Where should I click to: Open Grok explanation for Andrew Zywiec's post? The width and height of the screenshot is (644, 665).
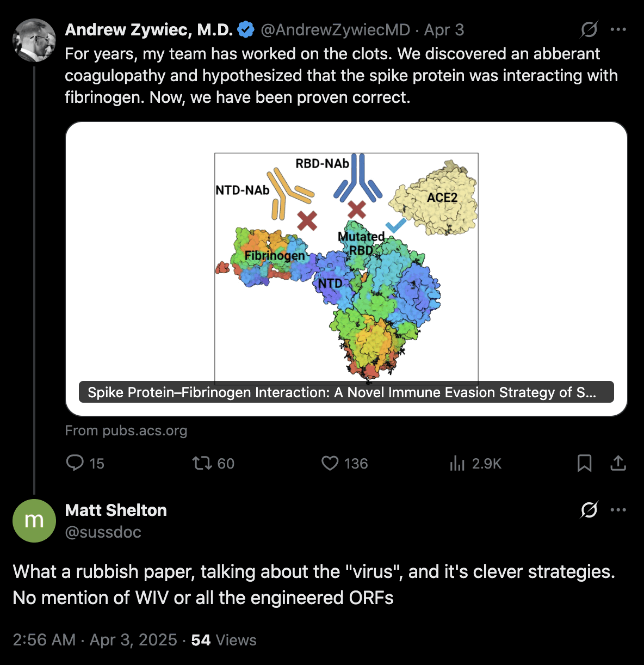589,29
